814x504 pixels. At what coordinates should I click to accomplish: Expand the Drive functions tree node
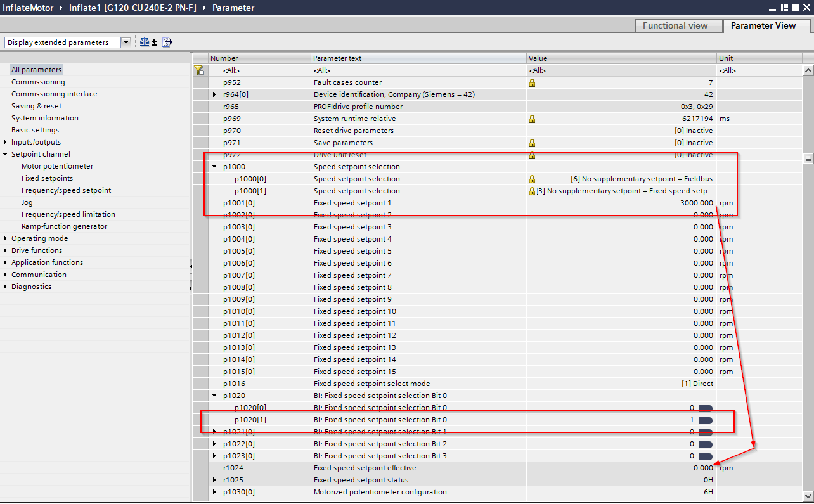(x=5, y=250)
